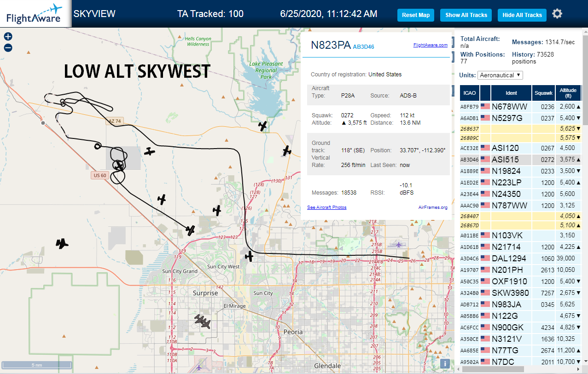Viewport: 588px width, 374px height.
Task: Select the N21714 aircraft row
Action: (521, 247)
